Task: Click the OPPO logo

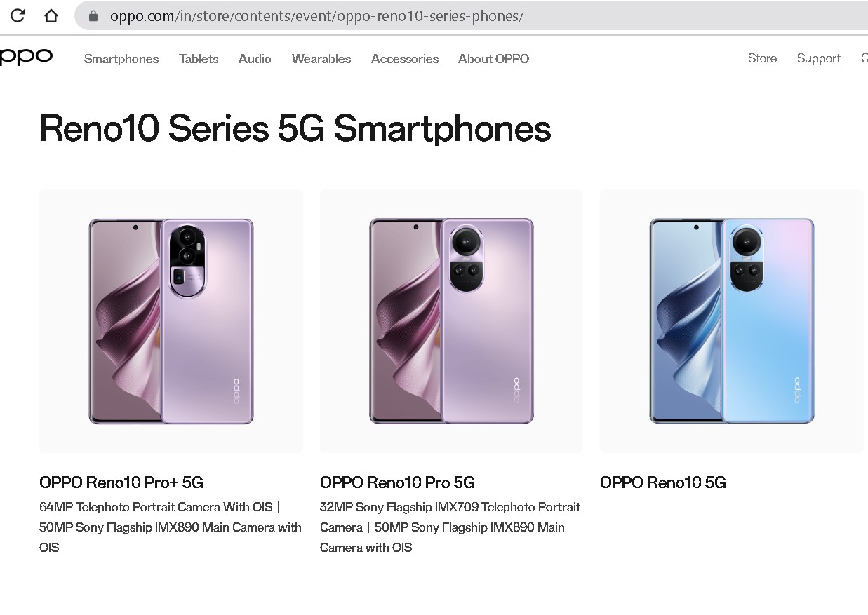Action: (25, 58)
